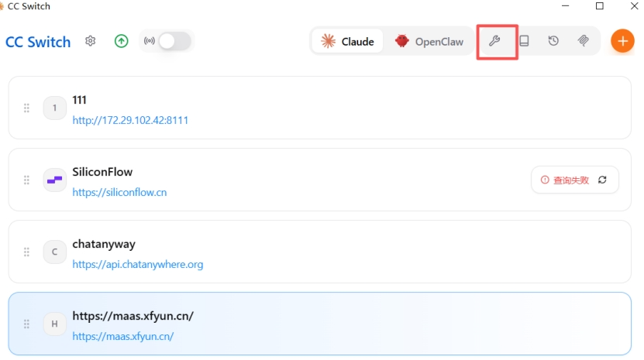Open the wrench tools icon
The height and width of the screenshot is (360, 644).
[494, 40]
